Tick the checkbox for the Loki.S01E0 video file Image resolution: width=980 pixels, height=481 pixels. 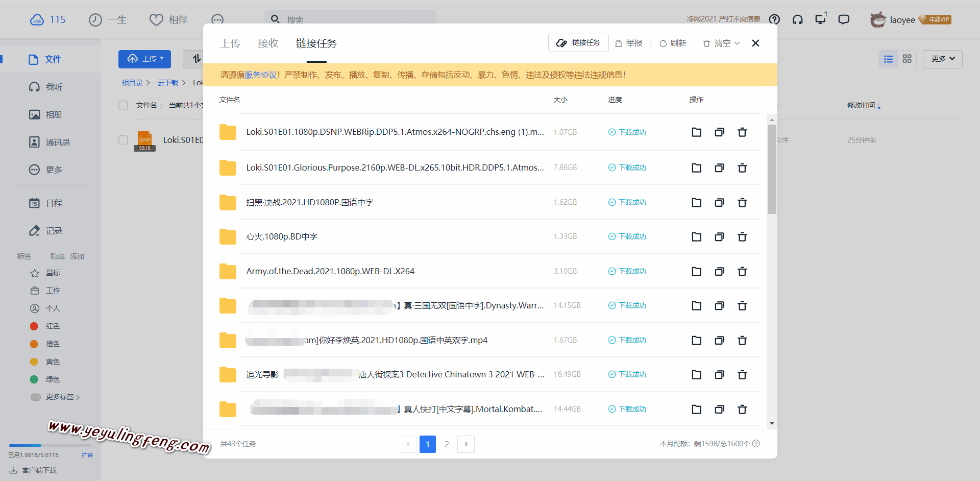(x=123, y=139)
